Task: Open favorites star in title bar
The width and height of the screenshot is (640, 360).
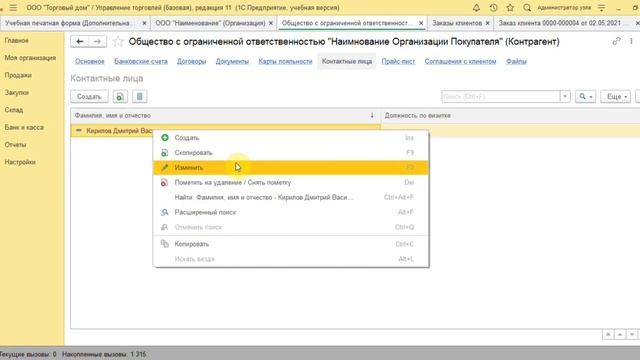Action: coord(510,8)
